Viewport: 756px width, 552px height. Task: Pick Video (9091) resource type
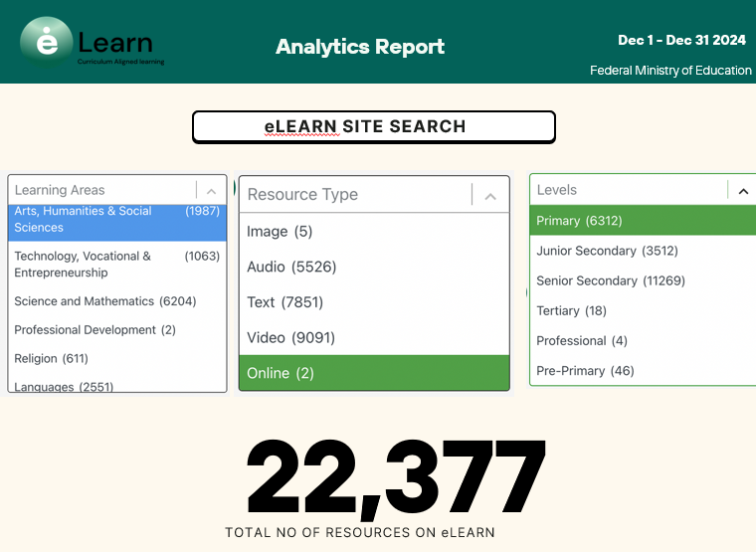pyautogui.click(x=374, y=337)
